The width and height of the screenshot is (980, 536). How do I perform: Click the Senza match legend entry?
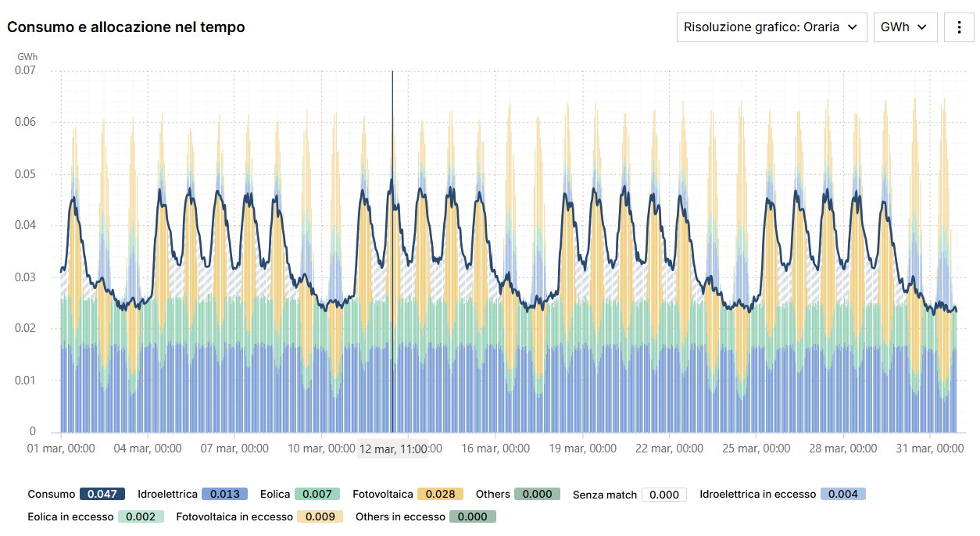click(x=630, y=495)
